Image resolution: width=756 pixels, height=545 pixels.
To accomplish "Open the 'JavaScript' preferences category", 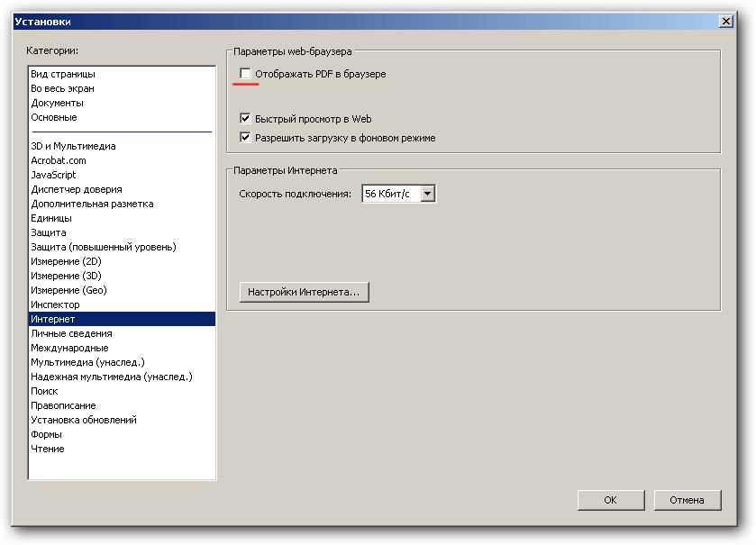I will (53, 175).
